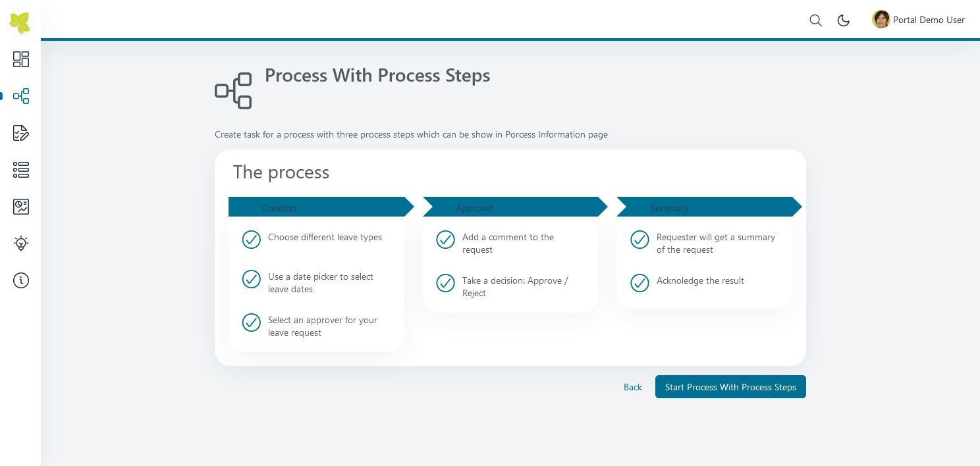Open the Dashboard from the sidebar
Viewport: 980px width, 466px height.
click(21, 60)
